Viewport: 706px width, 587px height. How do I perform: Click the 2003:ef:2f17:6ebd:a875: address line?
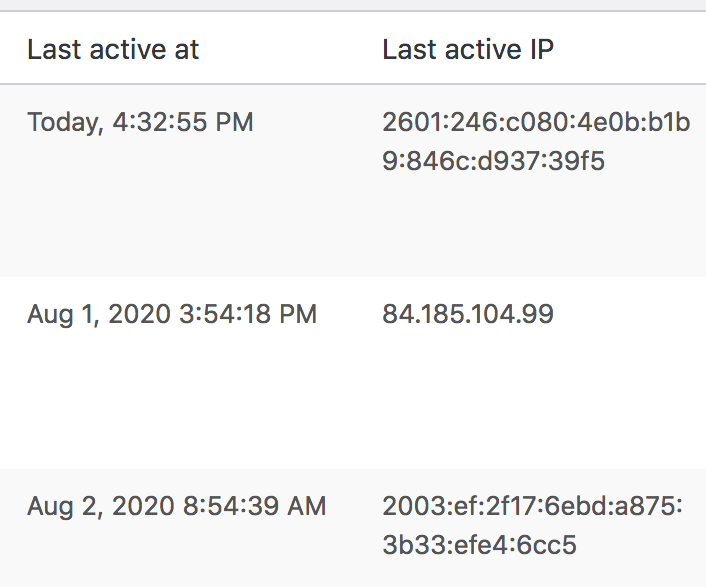tap(532, 506)
